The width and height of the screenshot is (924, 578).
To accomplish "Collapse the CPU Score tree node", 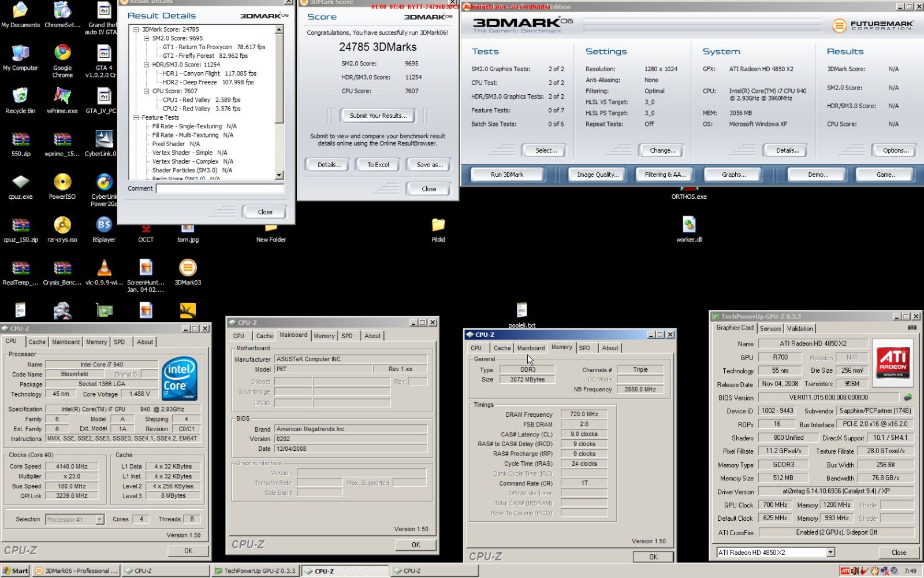I will tap(147, 91).
